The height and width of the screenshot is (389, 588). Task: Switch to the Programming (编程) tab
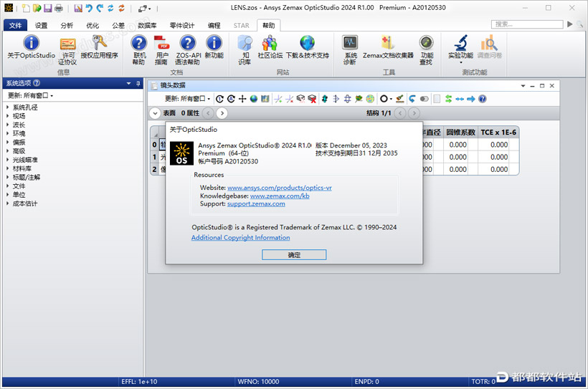point(214,25)
